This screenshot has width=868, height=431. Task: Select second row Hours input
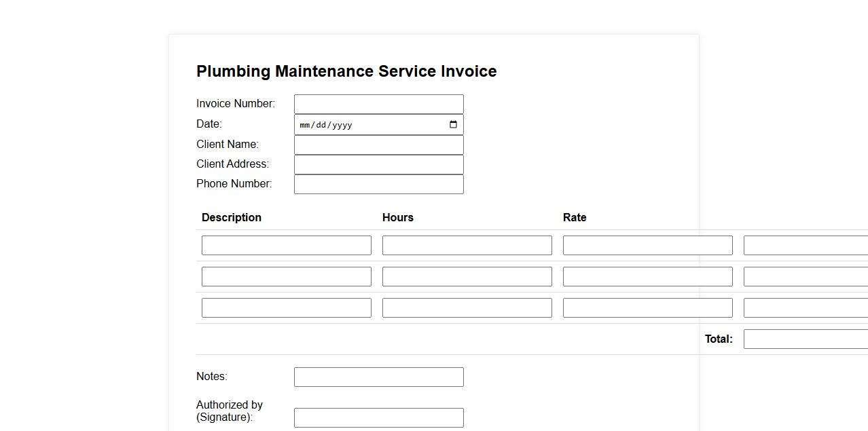(x=467, y=277)
